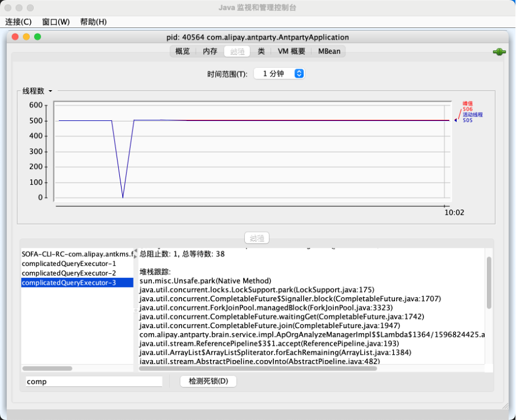Switch to the 内存 tab
The image size is (516, 420).
pos(210,51)
